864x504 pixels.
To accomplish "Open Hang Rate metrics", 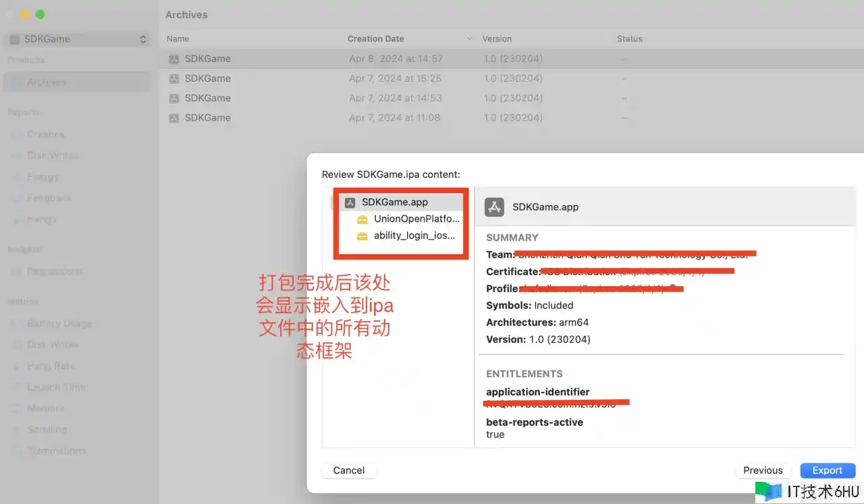I will click(x=51, y=366).
